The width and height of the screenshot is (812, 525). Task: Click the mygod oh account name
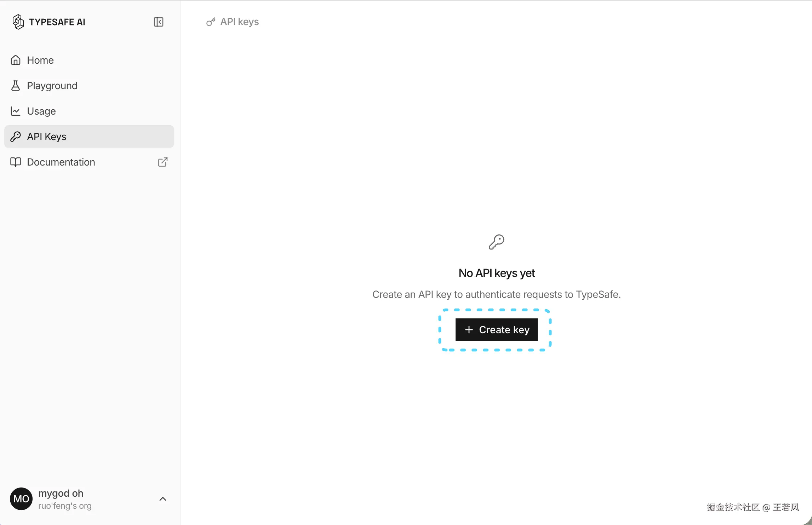61,493
